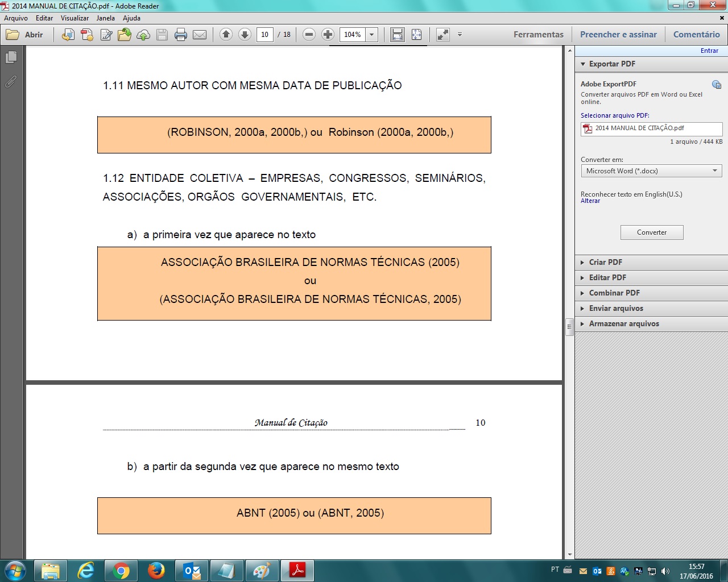Expand the Criar PDF section
The width and height of the screenshot is (728, 582).
tap(606, 262)
